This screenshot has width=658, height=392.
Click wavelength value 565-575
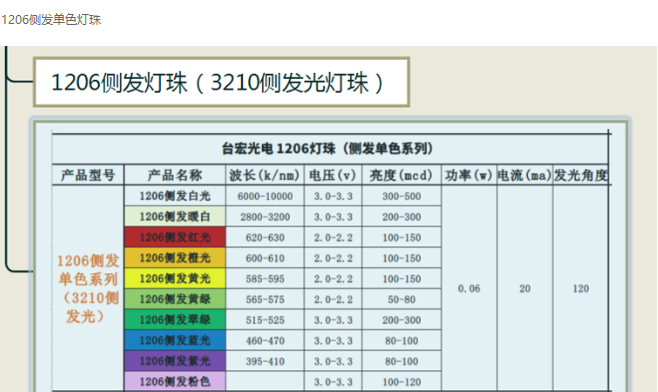coord(265,299)
